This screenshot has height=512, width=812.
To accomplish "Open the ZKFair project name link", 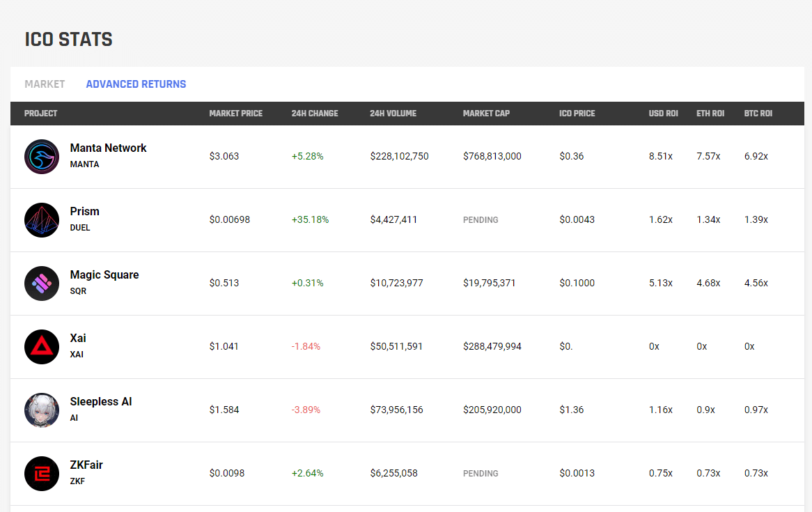I will 86,465.
